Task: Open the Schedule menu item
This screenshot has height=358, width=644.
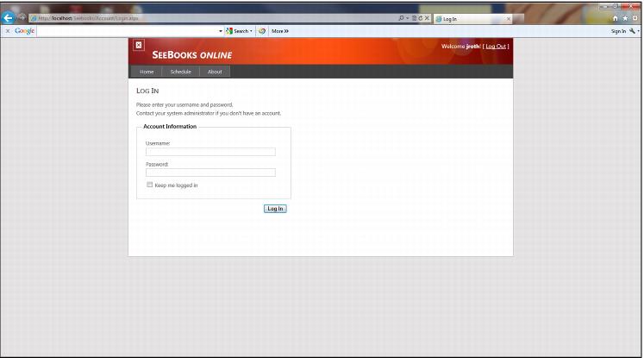Action: (181, 72)
